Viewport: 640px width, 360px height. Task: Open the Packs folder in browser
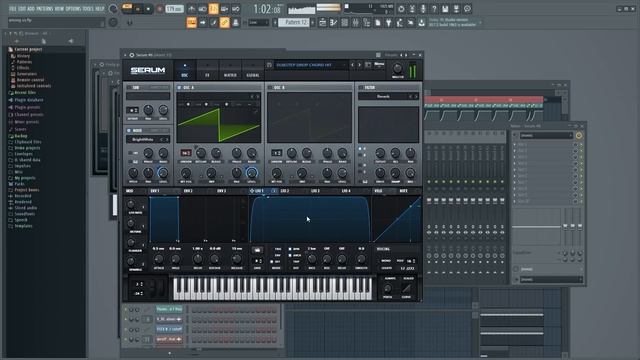point(19,184)
